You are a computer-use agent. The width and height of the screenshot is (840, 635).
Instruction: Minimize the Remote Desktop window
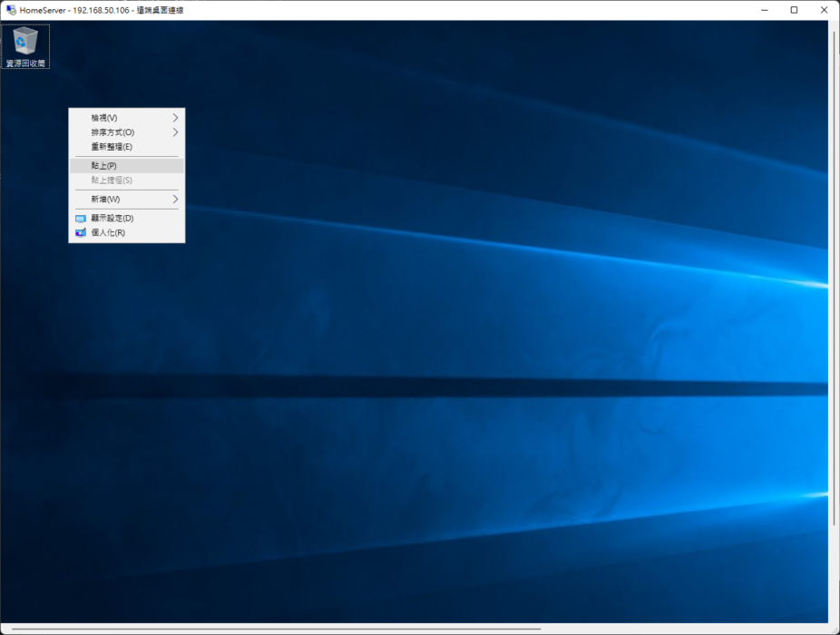765,10
